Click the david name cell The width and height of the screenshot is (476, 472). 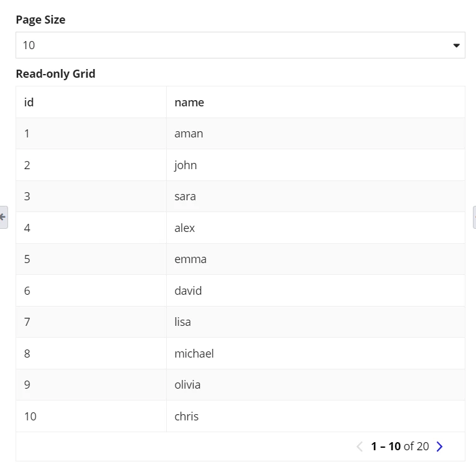[315, 290]
